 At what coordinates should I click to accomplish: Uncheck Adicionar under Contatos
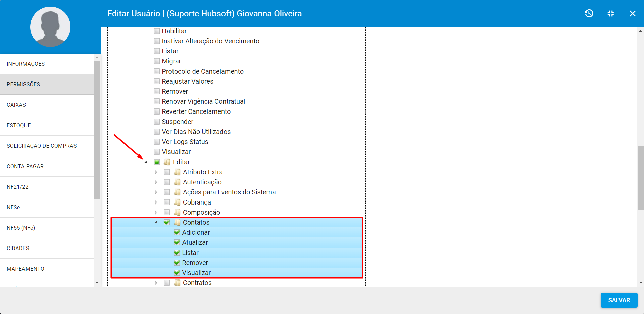(x=177, y=232)
